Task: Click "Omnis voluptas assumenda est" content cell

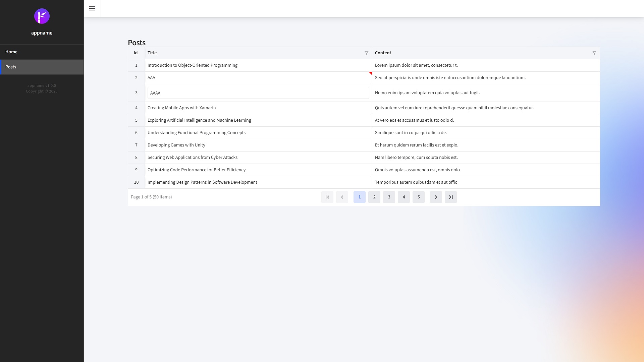Action: pos(486,170)
